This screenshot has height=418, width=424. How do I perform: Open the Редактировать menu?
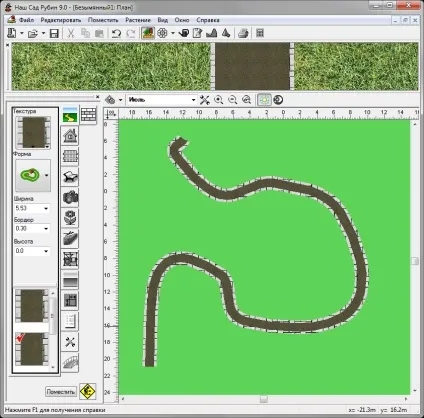61,20
